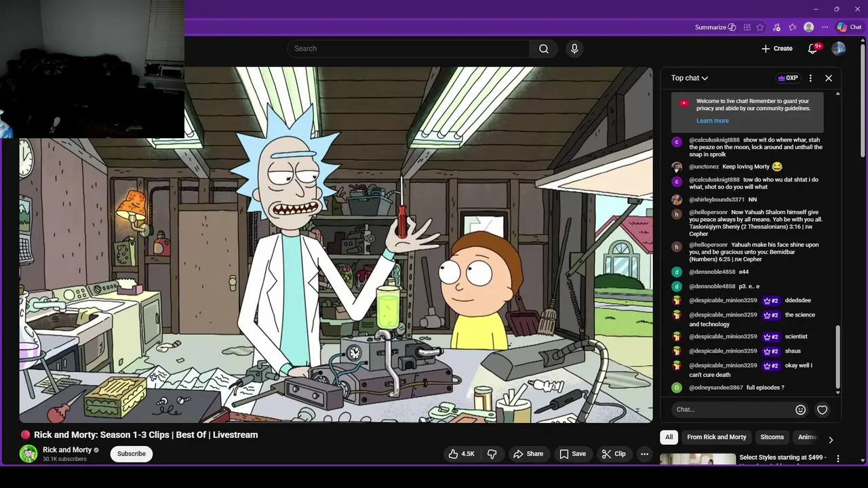Click username @unctonez in chat
868x488 pixels.
tap(704, 167)
